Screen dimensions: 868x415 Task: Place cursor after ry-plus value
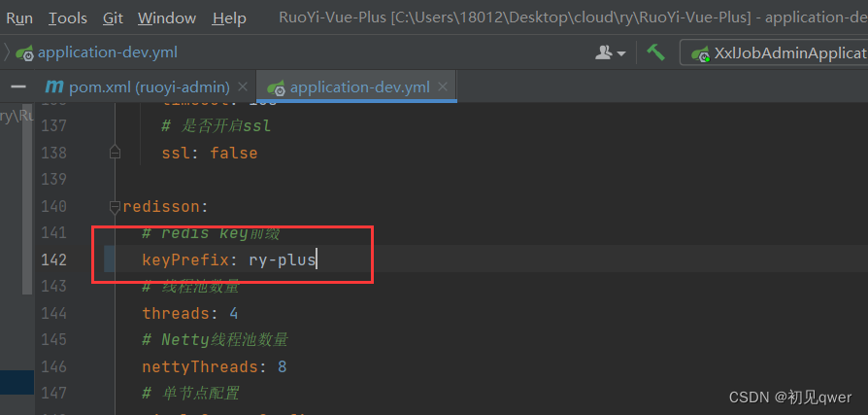coord(317,259)
